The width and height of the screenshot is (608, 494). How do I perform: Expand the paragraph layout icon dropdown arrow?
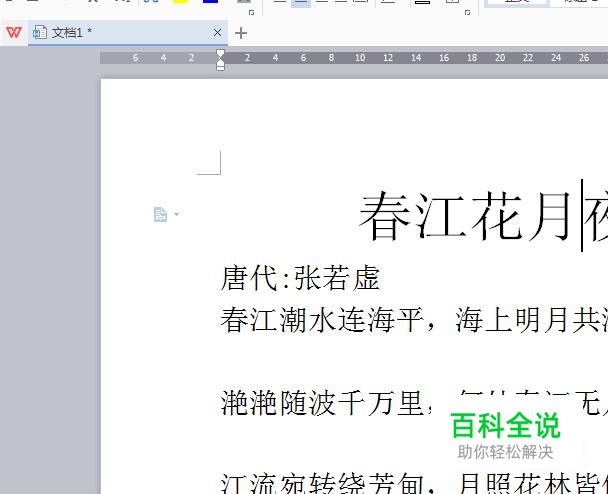pos(176,214)
